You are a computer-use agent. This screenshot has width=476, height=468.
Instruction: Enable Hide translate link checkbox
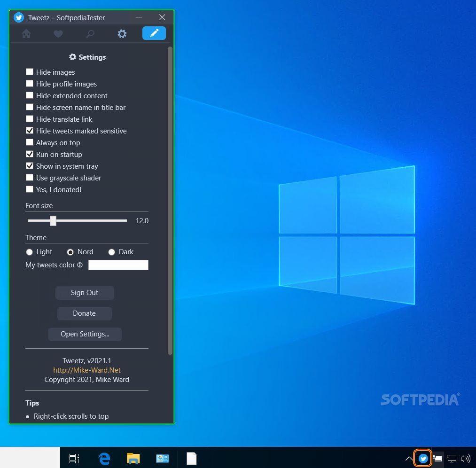point(30,119)
